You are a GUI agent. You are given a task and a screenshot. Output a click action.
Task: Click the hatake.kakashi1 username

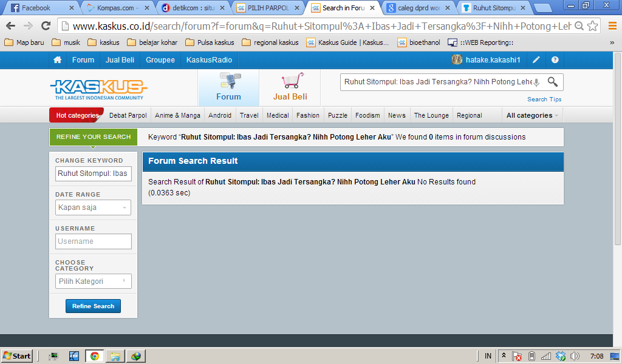(493, 60)
